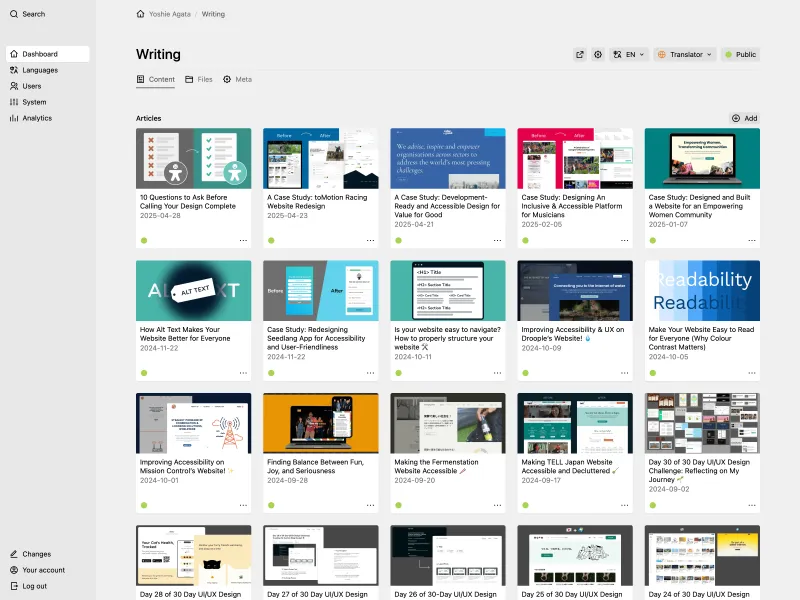Add a new article
This screenshot has width=800, height=600.
click(744, 118)
